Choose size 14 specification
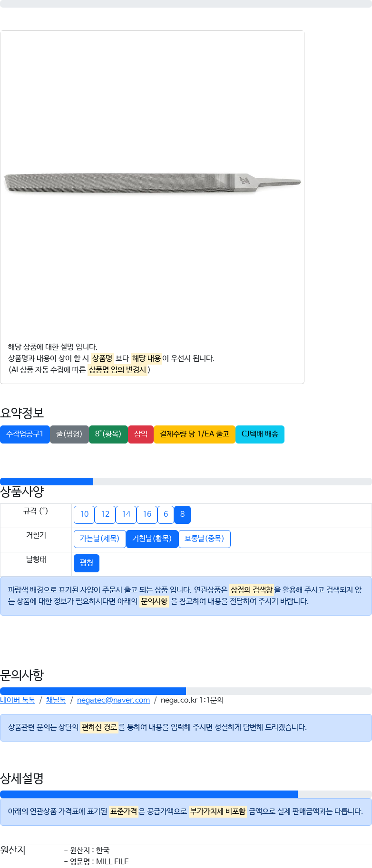This screenshot has height=868, width=372. [x=126, y=514]
